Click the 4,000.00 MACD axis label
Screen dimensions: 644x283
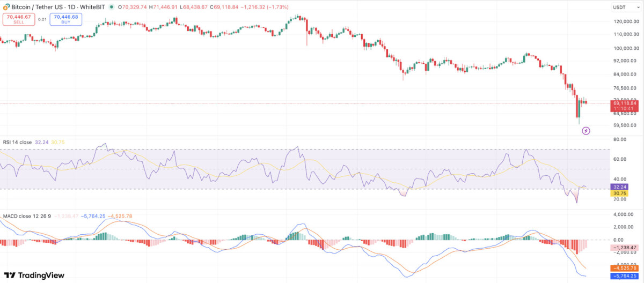point(624,214)
